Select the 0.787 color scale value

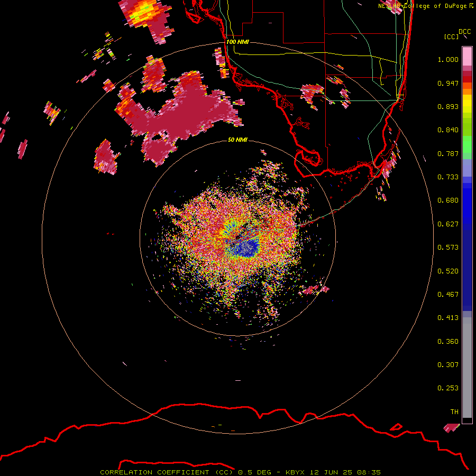[448, 153]
